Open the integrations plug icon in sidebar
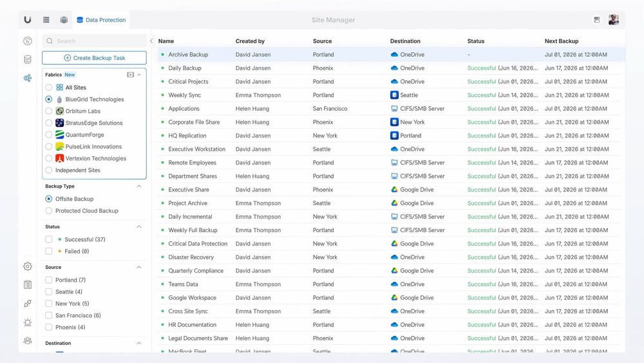This screenshot has height=363, width=644. 28,304
